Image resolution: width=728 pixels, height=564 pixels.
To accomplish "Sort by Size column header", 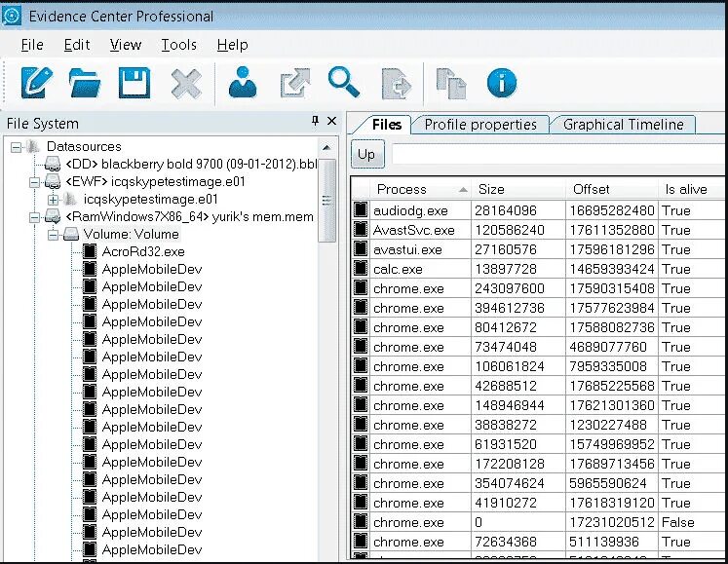I will [518, 189].
